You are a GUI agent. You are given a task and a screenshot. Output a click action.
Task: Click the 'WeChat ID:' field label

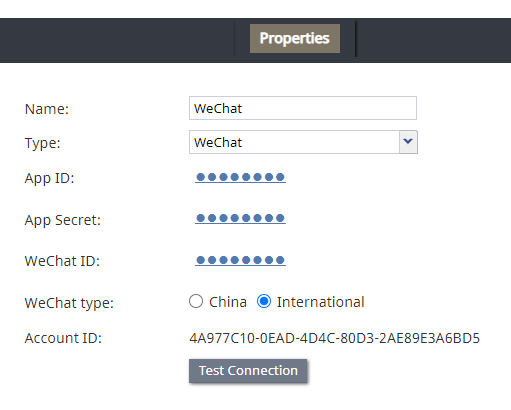coord(62,261)
